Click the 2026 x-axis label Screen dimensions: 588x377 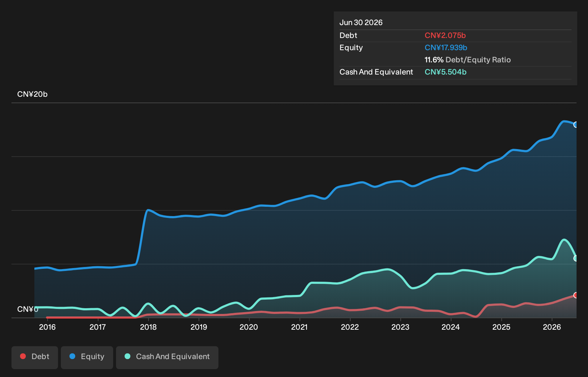click(552, 327)
